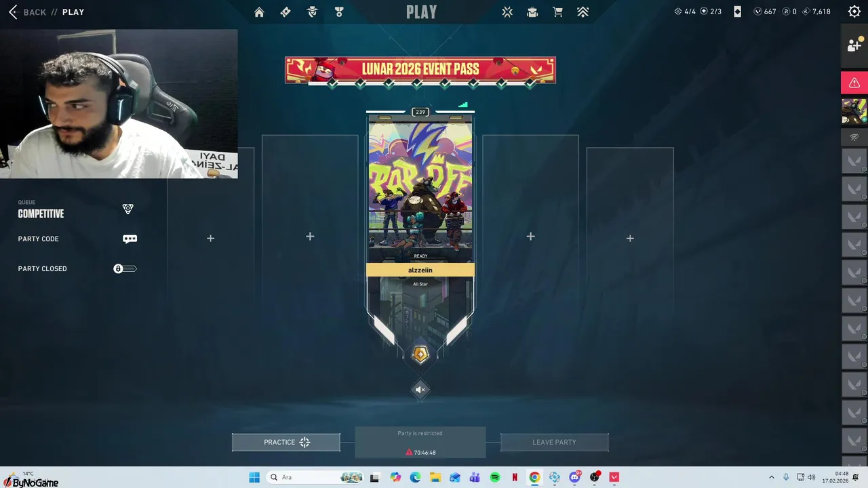
Task: Open the add friend icon
Action: point(854,45)
